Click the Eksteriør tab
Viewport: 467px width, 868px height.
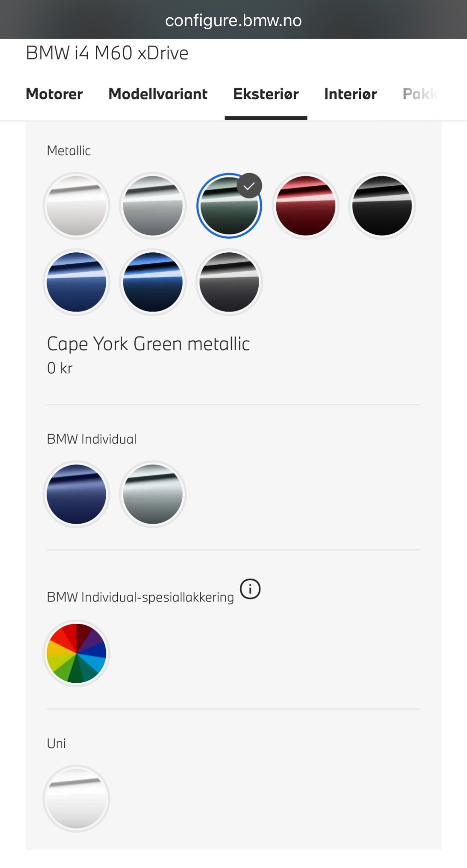click(266, 94)
